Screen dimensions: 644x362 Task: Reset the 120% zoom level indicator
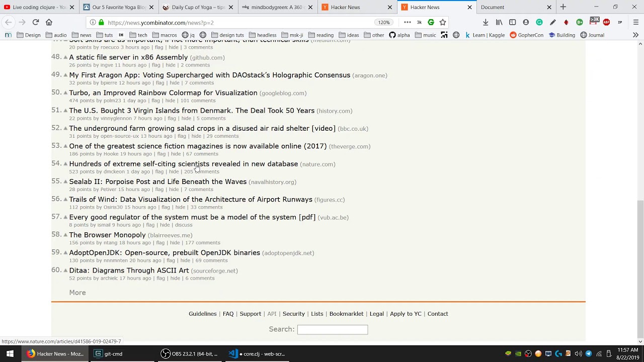pyautogui.click(x=384, y=23)
